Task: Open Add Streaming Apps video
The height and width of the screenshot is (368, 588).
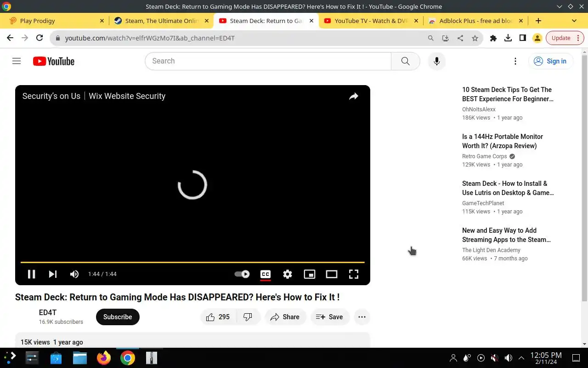Action: [506, 235]
